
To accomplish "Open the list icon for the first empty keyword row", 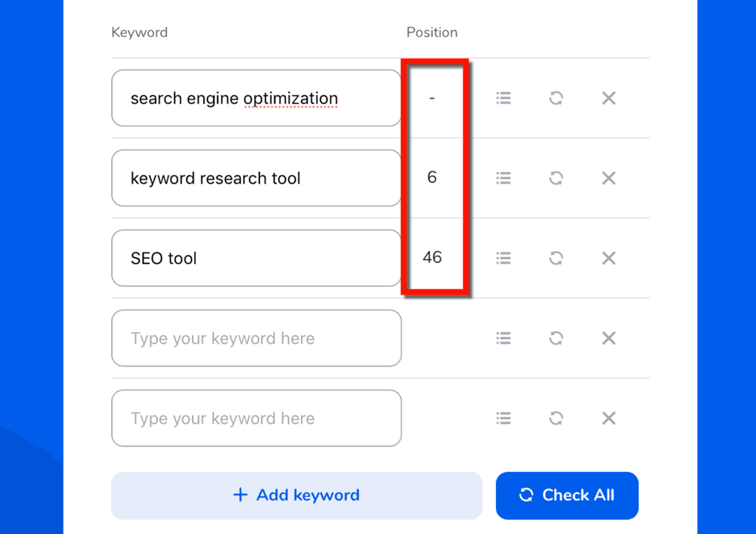I will click(503, 338).
